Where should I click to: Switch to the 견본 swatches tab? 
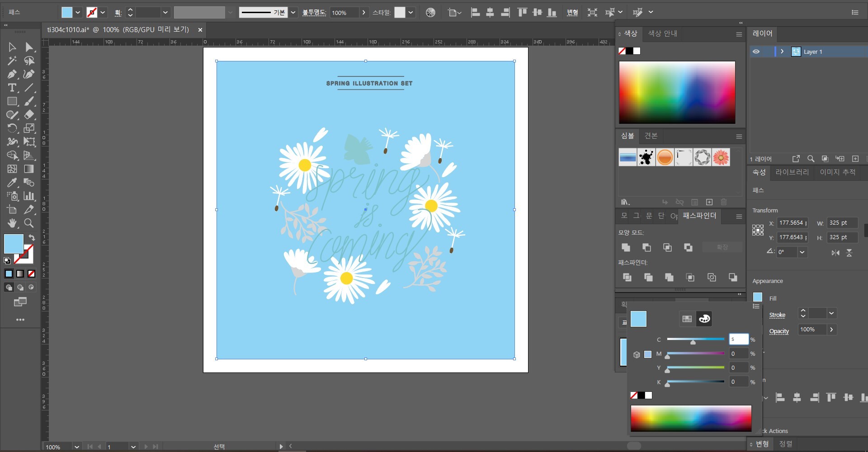click(x=651, y=136)
